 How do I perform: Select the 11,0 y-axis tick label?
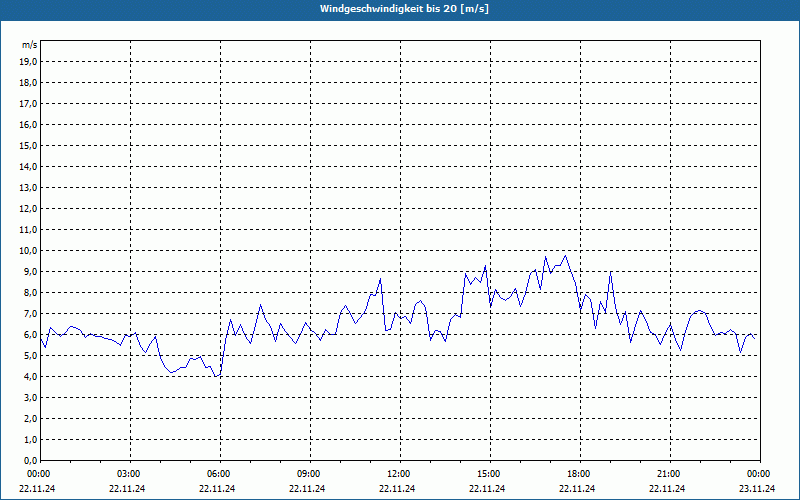28,230
